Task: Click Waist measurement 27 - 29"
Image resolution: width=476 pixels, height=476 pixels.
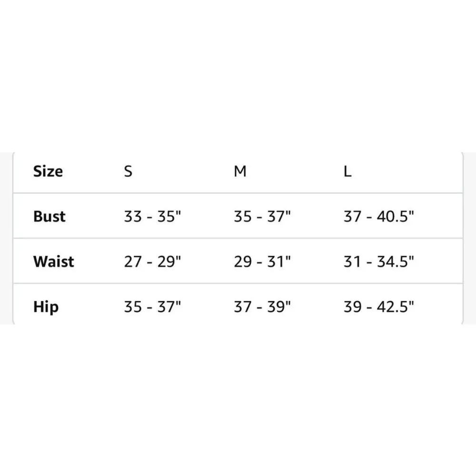Action: [x=153, y=262]
